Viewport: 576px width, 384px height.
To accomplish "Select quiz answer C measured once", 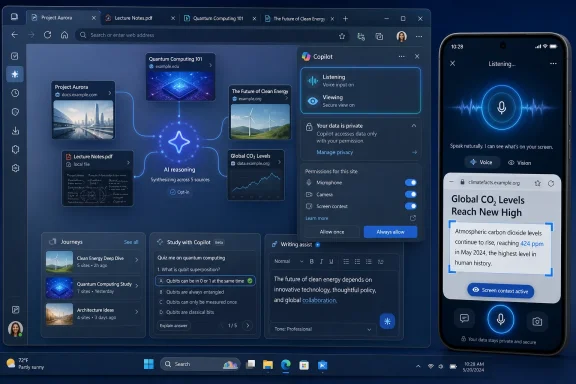I will (205, 302).
